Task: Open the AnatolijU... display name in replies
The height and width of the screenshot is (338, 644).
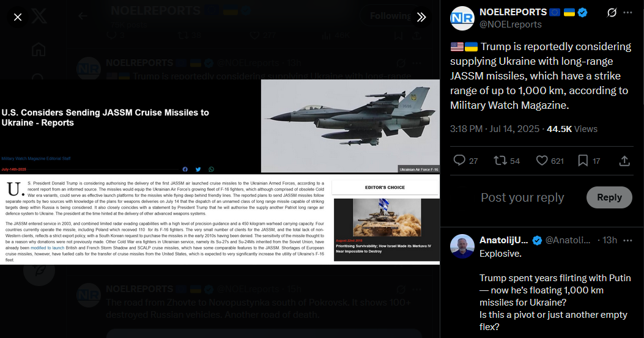Action: [x=503, y=240]
